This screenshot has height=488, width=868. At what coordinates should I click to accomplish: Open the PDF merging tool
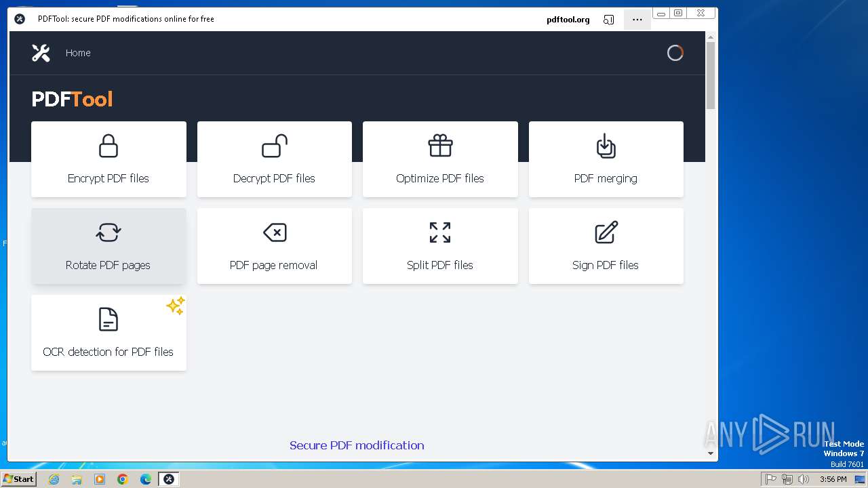pyautogui.click(x=606, y=159)
